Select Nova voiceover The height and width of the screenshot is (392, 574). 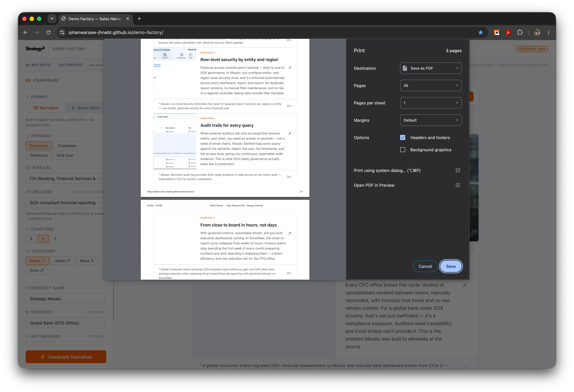tap(87, 261)
